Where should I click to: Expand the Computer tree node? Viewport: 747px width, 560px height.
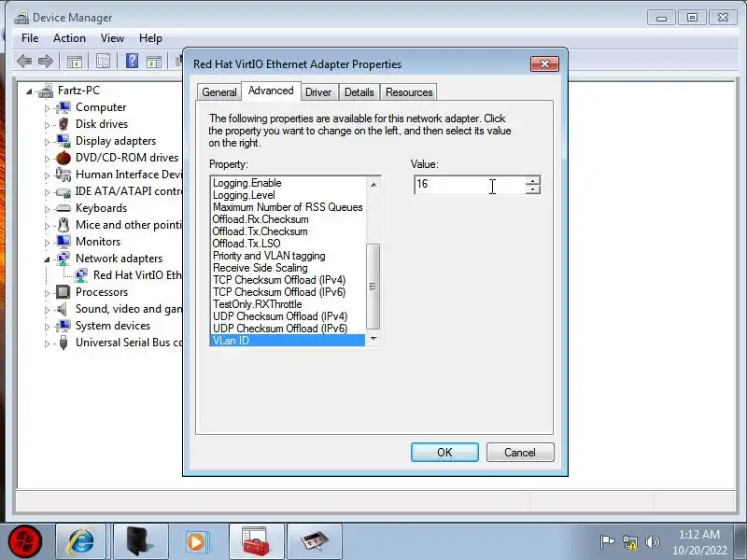click(47, 108)
